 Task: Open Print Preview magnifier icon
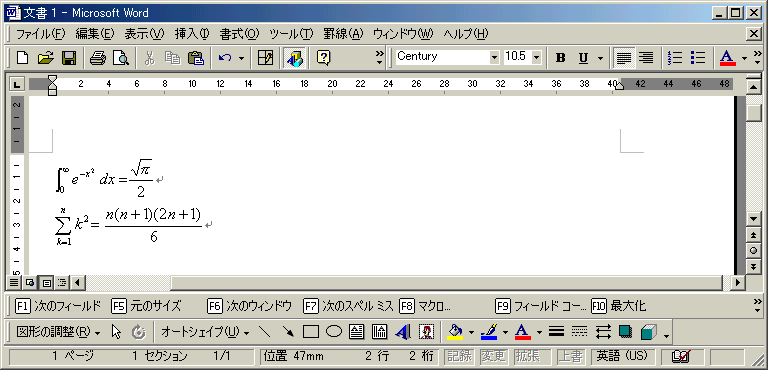click(x=120, y=58)
